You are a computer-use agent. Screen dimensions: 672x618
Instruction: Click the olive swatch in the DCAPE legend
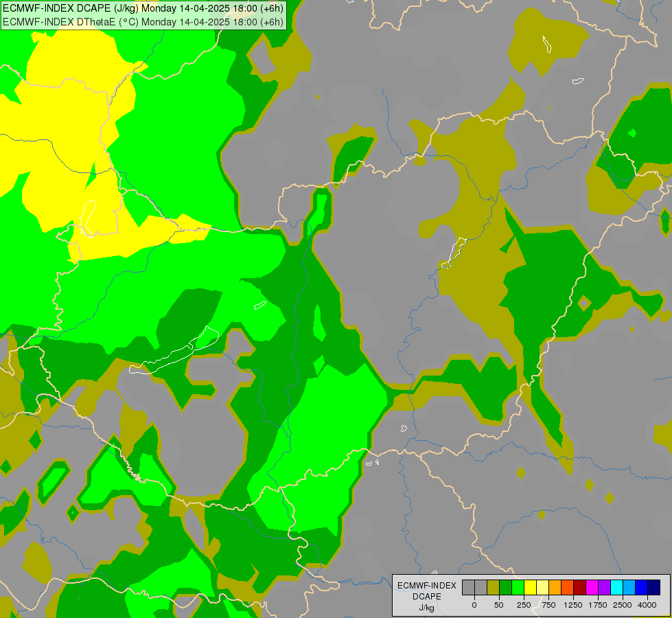coord(493,587)
